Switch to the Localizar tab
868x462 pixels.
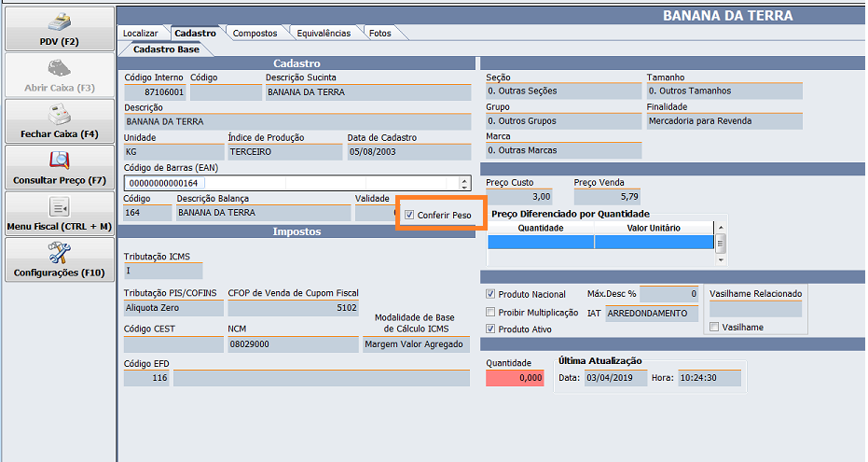tap(141, 33)
